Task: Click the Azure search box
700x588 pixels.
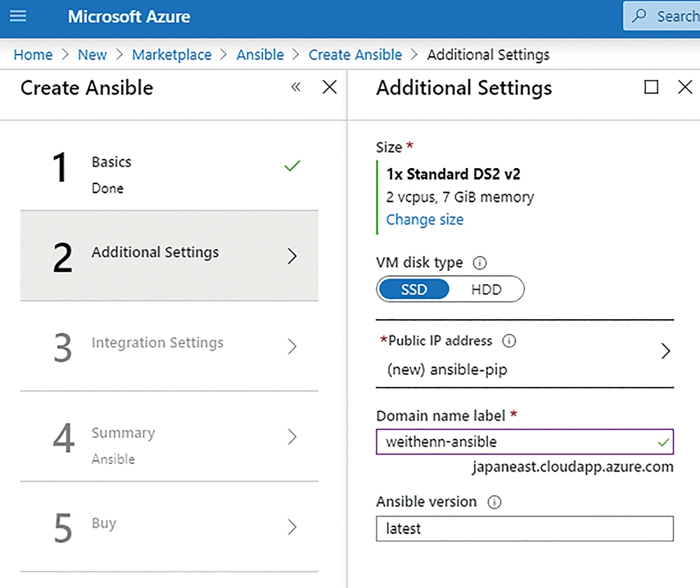Action: pos(661,16)
